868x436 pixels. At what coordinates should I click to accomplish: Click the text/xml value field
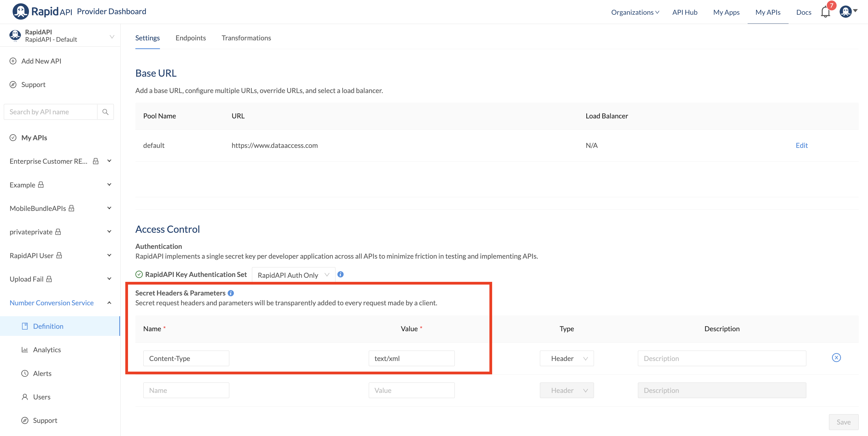click(411, 359)
